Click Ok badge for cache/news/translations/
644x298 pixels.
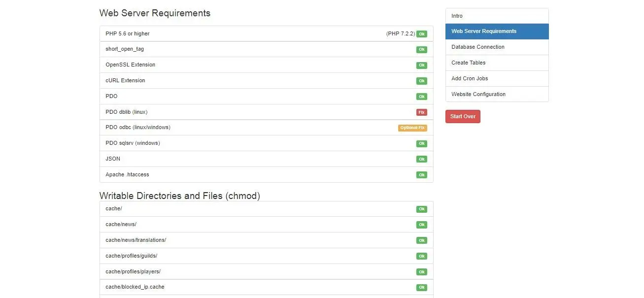(422, 240)
